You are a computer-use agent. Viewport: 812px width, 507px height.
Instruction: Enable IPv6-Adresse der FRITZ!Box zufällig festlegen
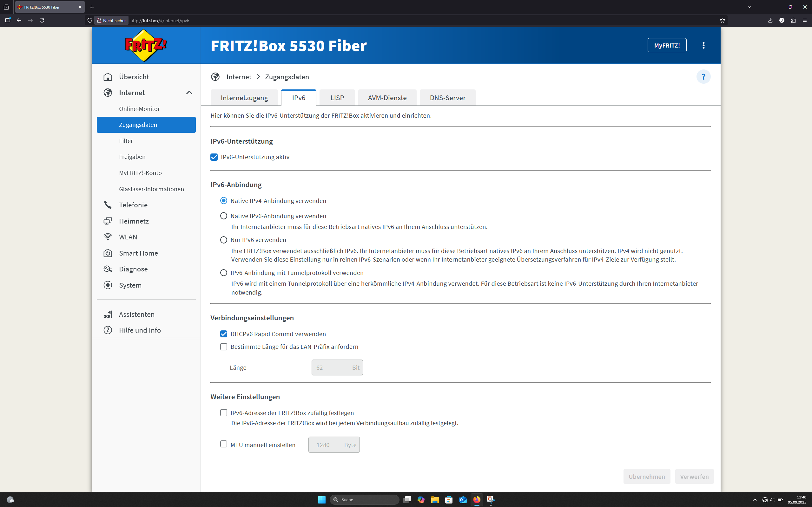tap(223, 413)
